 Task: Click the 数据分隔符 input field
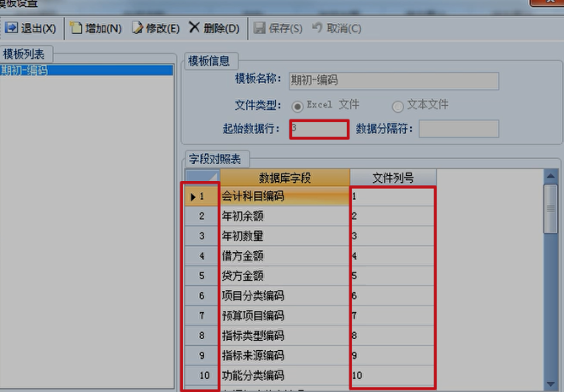click(458, 129)
